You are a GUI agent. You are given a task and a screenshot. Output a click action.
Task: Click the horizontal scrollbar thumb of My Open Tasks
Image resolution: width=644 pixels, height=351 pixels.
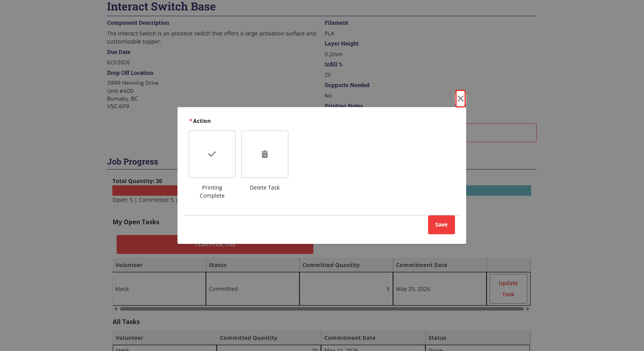[322, 309]
